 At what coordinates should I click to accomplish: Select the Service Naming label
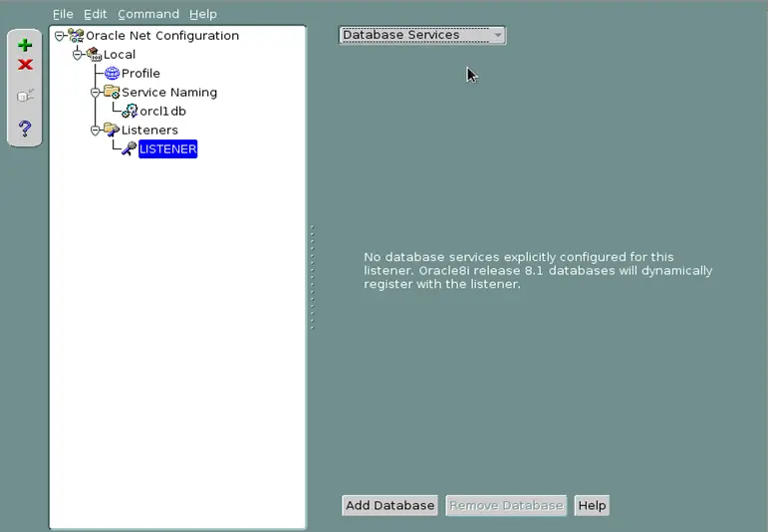(169, 92)
